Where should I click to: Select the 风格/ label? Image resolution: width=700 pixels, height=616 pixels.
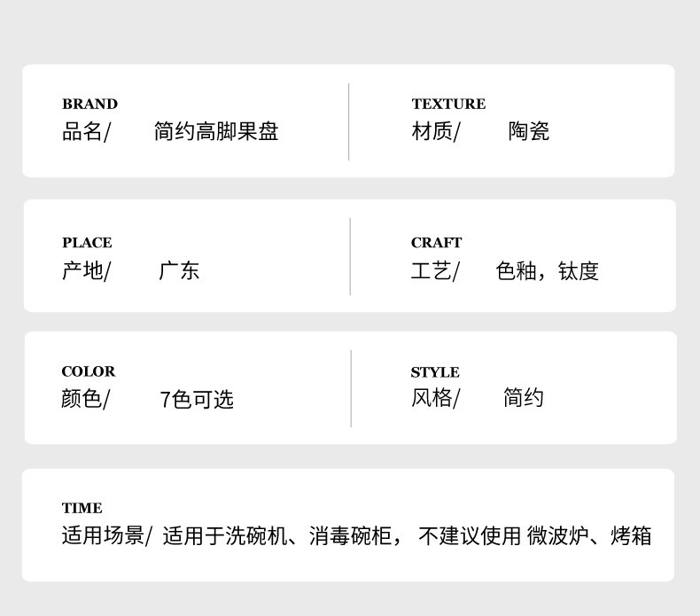click(x=435, y=398)
